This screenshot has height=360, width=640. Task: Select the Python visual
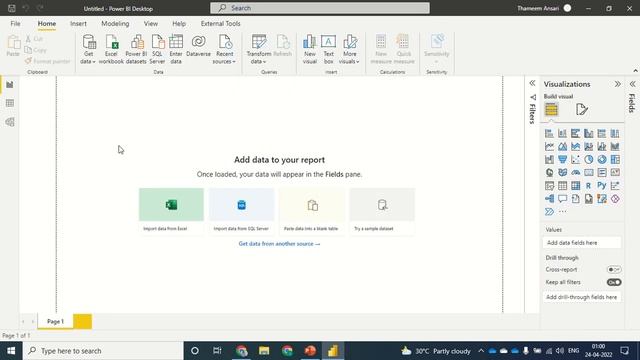pyautogui.click(x=602, y=186)
